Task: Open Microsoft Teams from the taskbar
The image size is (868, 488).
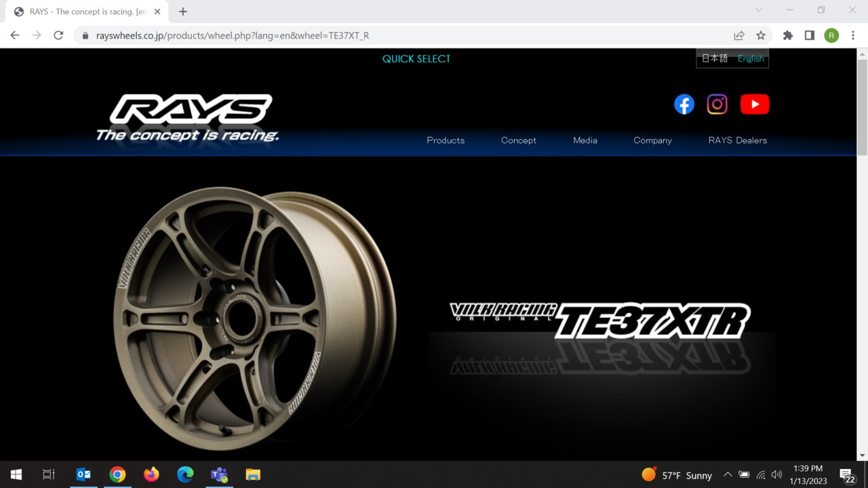Action: click(219, 474)
